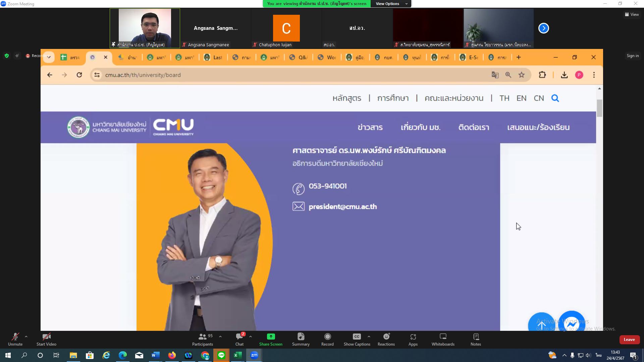Open Notes in Zoom

point(476,339)
